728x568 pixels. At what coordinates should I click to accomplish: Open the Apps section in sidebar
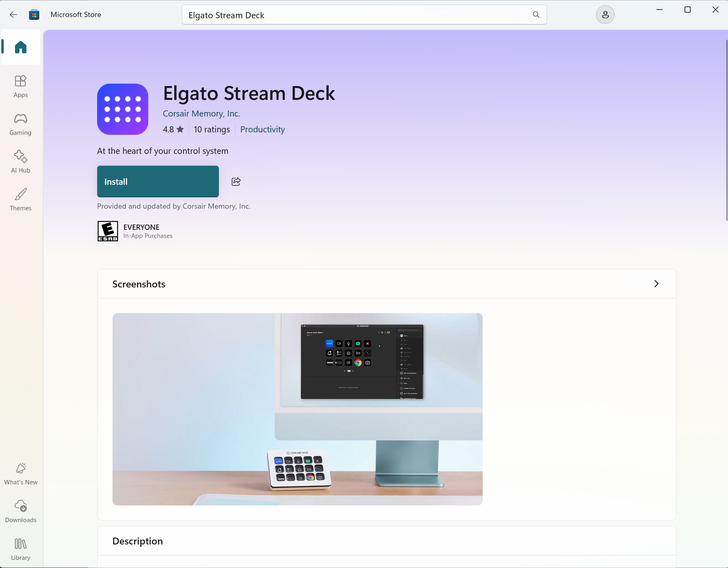click(x=20, y=86)
